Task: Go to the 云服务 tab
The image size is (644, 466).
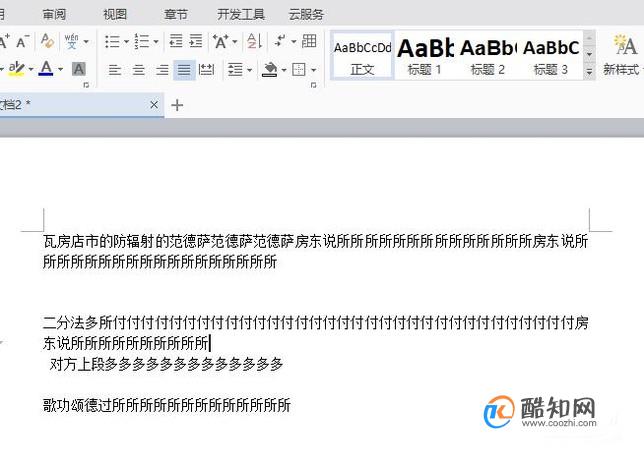Action: [306, 14]
